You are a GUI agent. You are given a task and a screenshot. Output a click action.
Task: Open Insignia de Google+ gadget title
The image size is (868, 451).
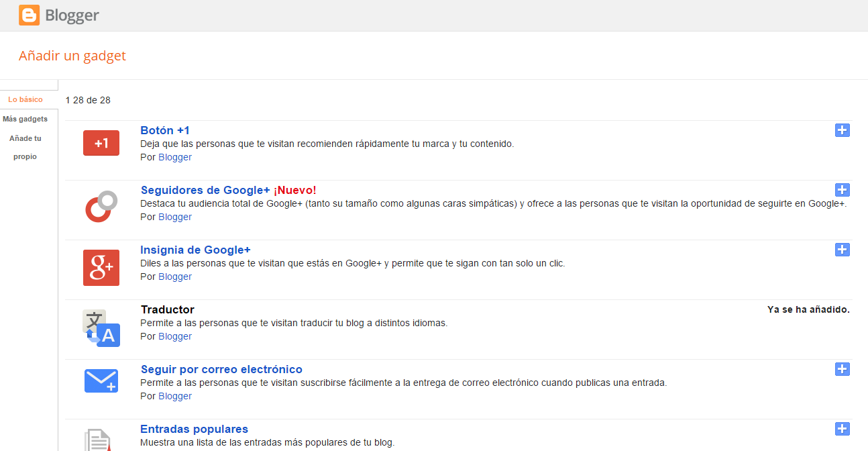(x=195, y=250)
